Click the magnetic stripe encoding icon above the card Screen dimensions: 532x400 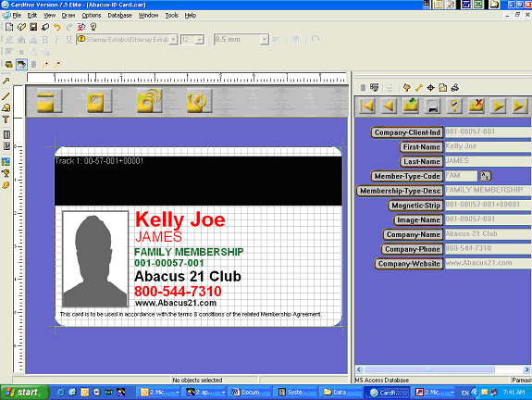tap(50, 101)
